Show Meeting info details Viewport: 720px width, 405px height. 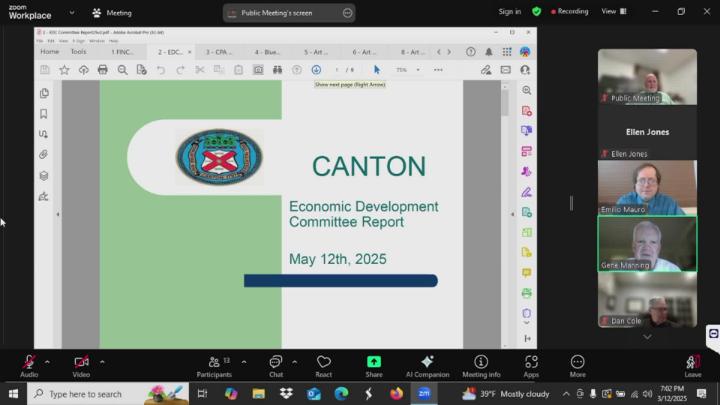481,366
